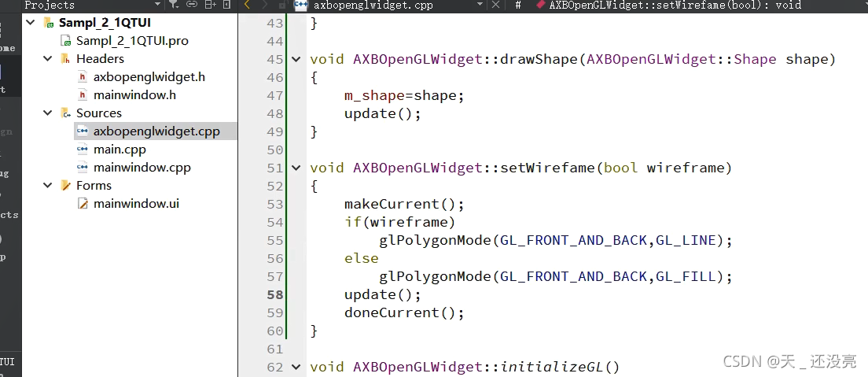Click 'GL_LINE' on line 55
868x377 pixels.
click(686, 241)
